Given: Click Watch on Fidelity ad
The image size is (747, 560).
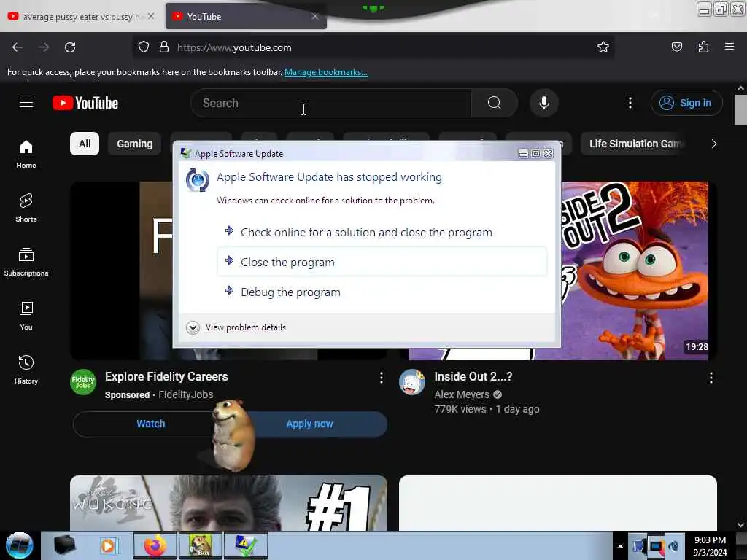Looking at the screenshot, I should point(150,424).
